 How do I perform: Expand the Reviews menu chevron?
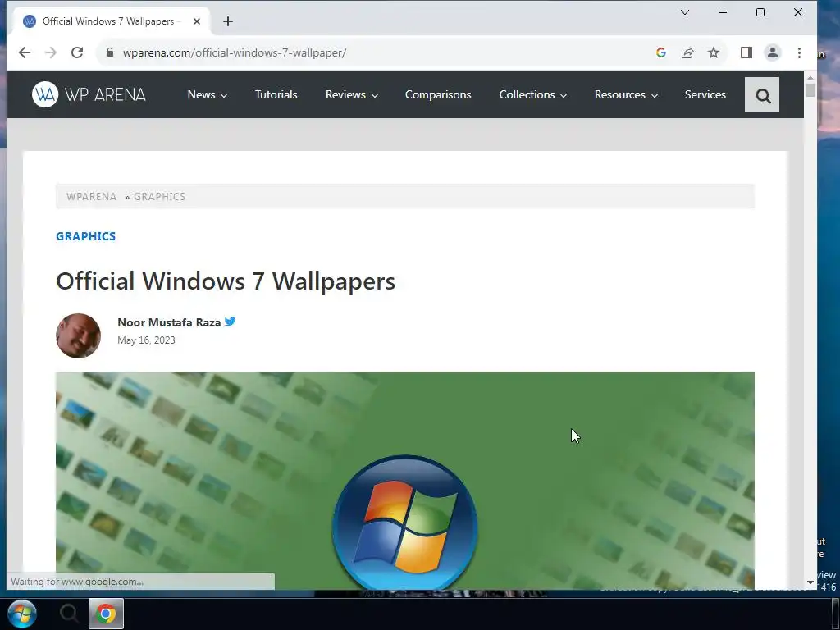tap(374, 95)
